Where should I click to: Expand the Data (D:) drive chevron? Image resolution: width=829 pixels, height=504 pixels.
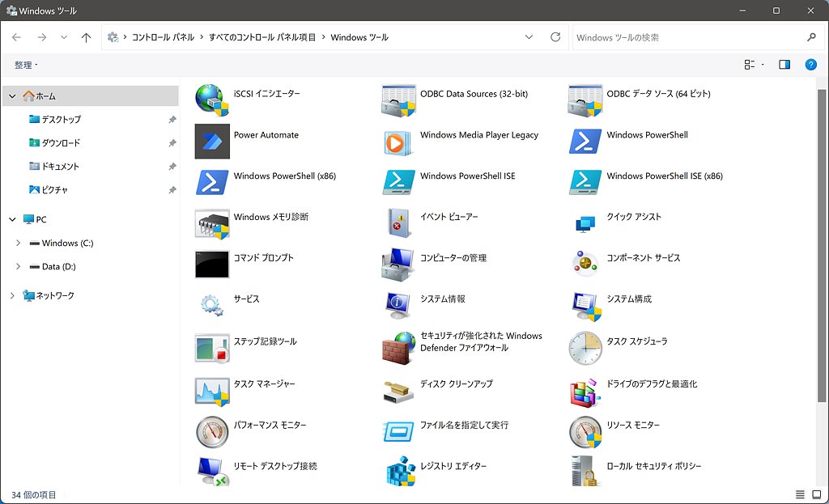tap(18, 266)
